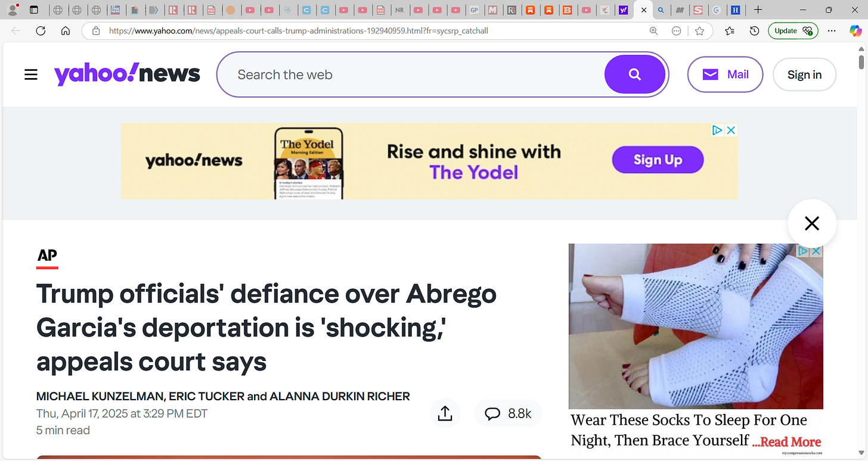The image size is (868, 461).
Task: Open the tab actions menu icon
Action: [x=34, y=10]
